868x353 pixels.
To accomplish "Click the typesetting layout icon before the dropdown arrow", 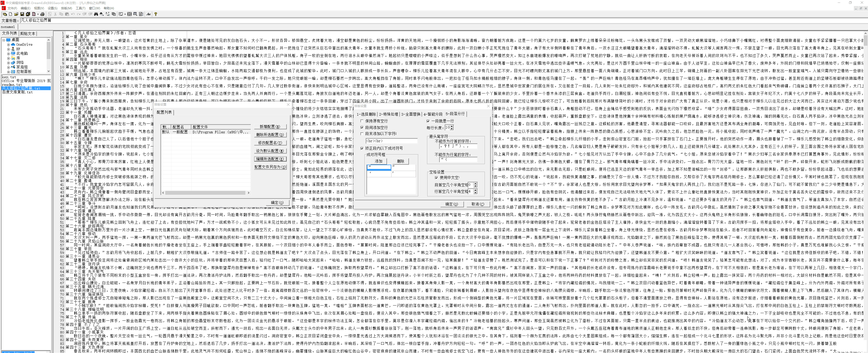I will 121,14.
